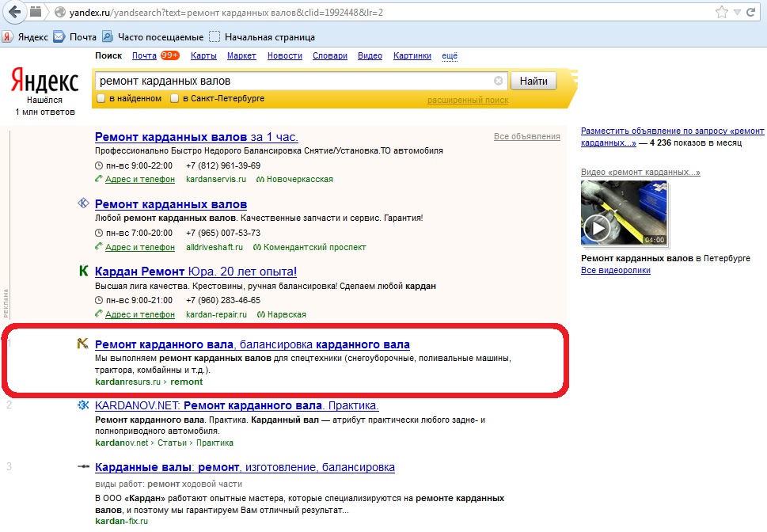
Task: Open Видео «ремонт карданных…» heading link
Action: [x=640, y=173]
